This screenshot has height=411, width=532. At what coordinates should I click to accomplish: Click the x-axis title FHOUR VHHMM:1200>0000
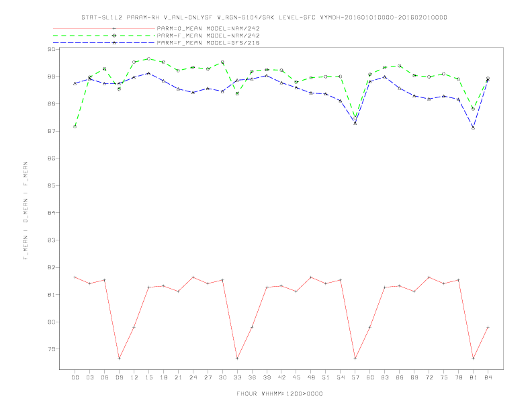tap(279, 394)
